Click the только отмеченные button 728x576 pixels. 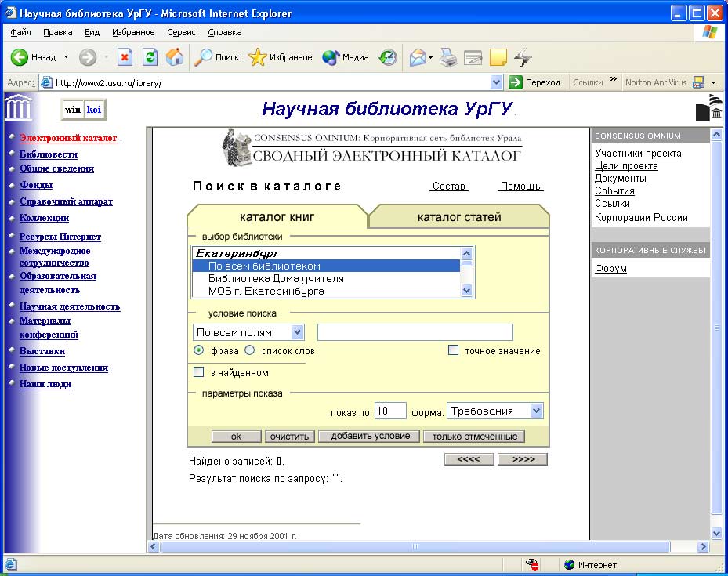coord(475,437)
